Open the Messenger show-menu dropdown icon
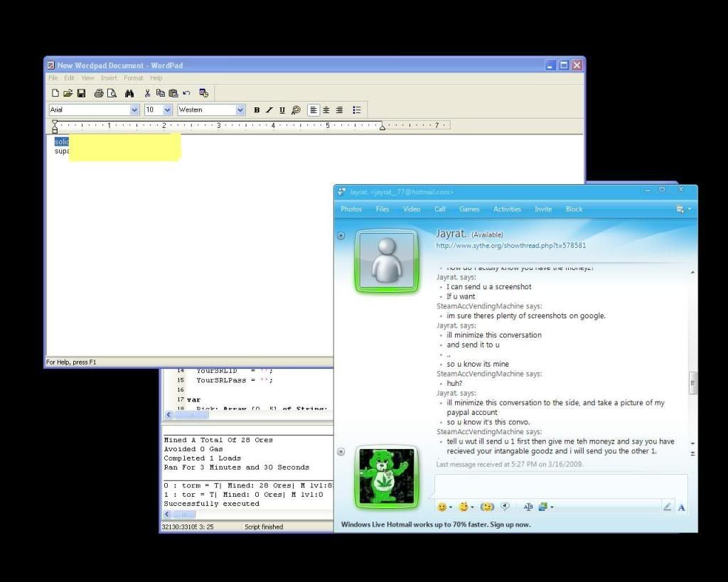The height and width of the screenshot is (582, 728). [x=683, y=210]
